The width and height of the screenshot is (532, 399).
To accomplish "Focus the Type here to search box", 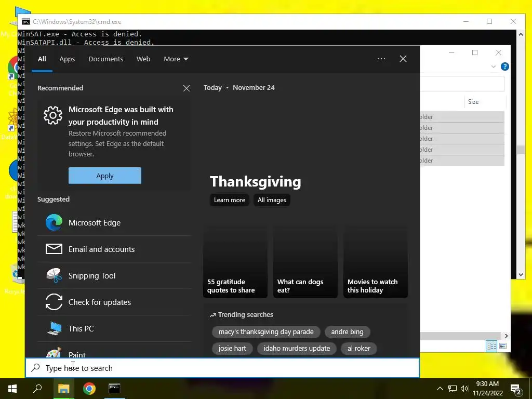I will [222, 368].
